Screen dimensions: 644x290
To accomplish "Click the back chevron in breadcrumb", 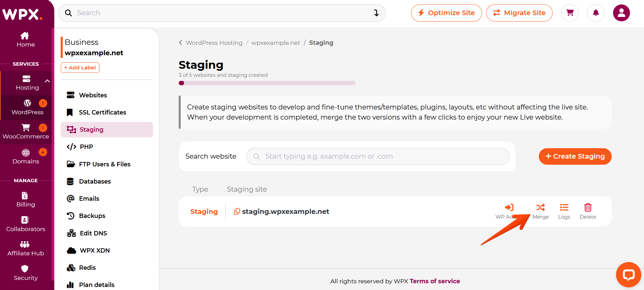I will click(x=180, y=43).
